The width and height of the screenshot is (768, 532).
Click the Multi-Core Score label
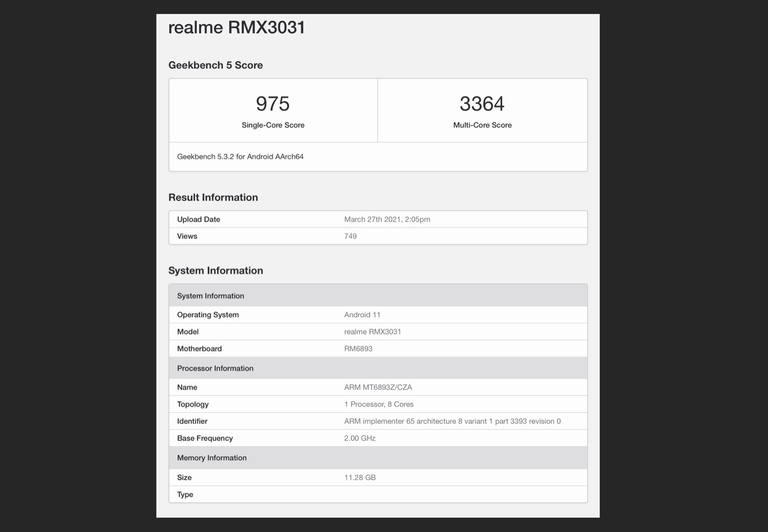click(482, 125)
